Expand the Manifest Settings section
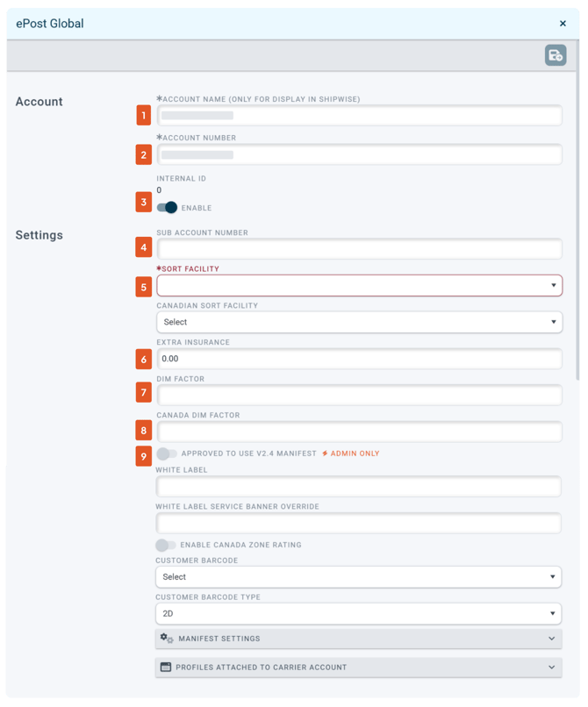Image resolution: width=588 pixels, height=707 pixels. 358,639
